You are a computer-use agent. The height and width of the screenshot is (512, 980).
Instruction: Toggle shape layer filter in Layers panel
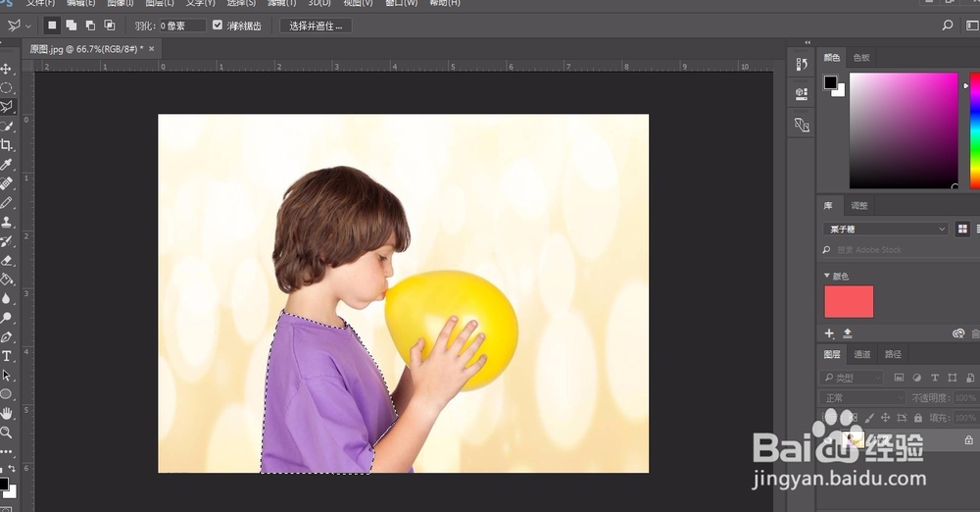(952, 378)
